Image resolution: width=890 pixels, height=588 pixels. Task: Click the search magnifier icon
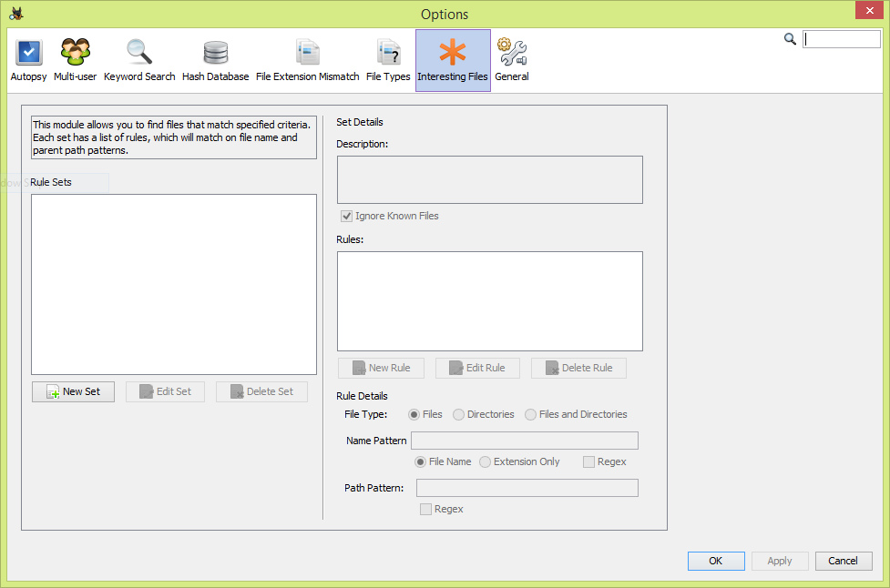click(x=790, y=39)
